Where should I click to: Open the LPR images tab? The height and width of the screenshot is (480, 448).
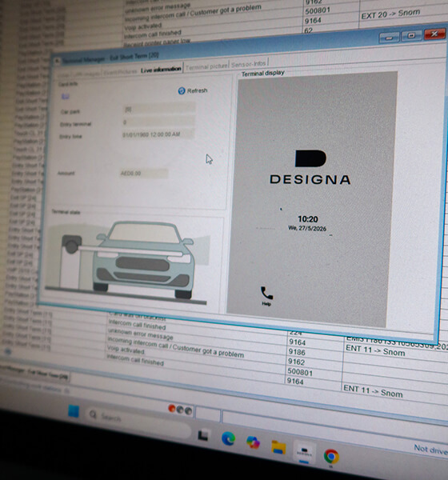(87, 74)
